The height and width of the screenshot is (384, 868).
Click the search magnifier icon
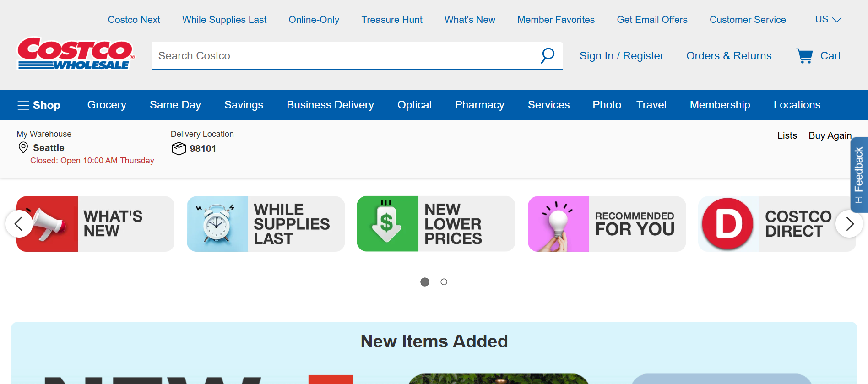[x=548, y=56]
